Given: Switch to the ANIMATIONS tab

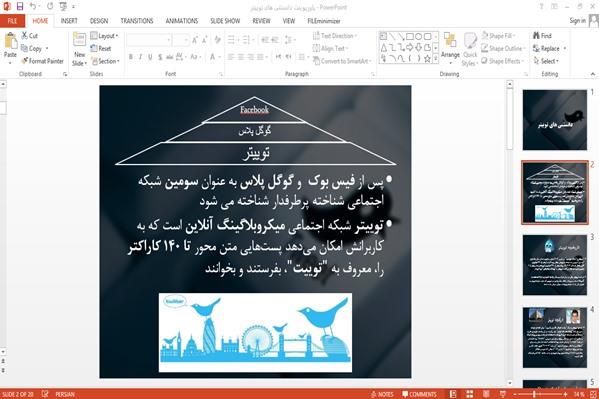Looking at the screenshot, I should (x=181, y=21).
